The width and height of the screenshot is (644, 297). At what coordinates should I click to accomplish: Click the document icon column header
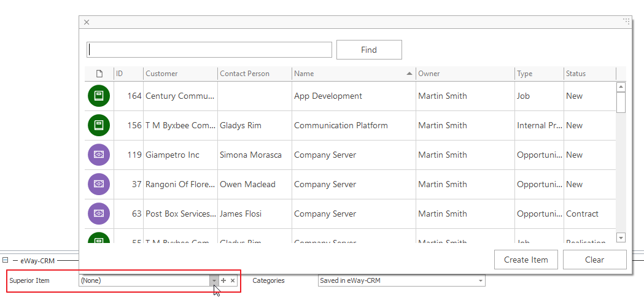99,74
